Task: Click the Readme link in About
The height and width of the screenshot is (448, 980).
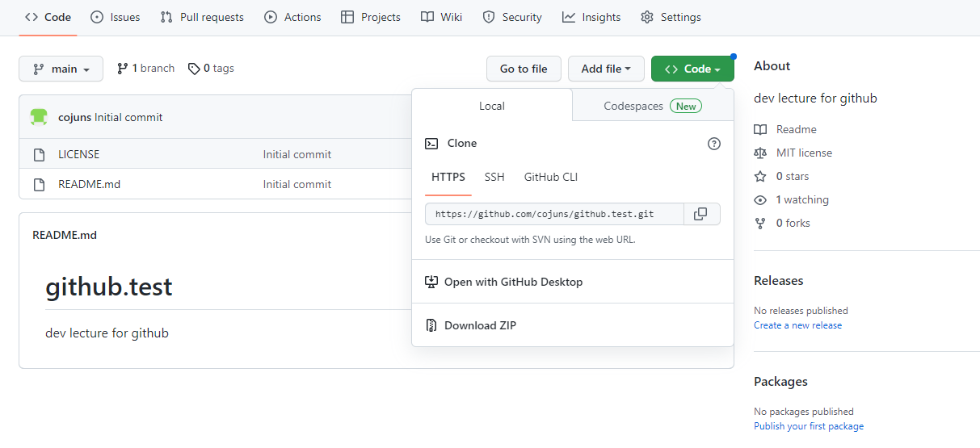Action: [797, 129]
